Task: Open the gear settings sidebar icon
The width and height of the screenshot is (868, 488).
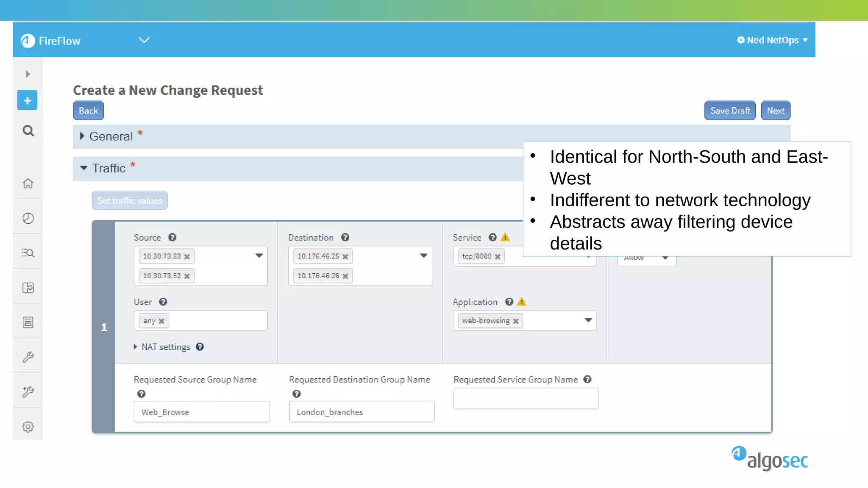Action: [28, 427]
